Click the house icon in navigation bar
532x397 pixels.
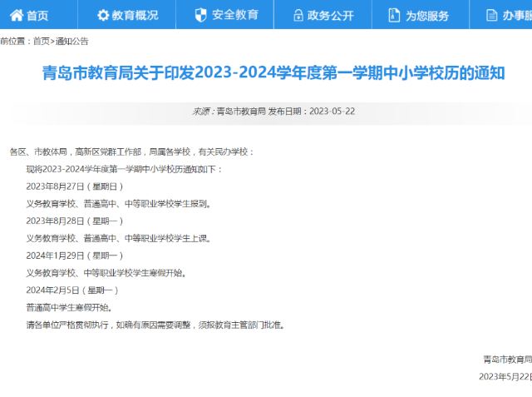click(x=14, y=16)
